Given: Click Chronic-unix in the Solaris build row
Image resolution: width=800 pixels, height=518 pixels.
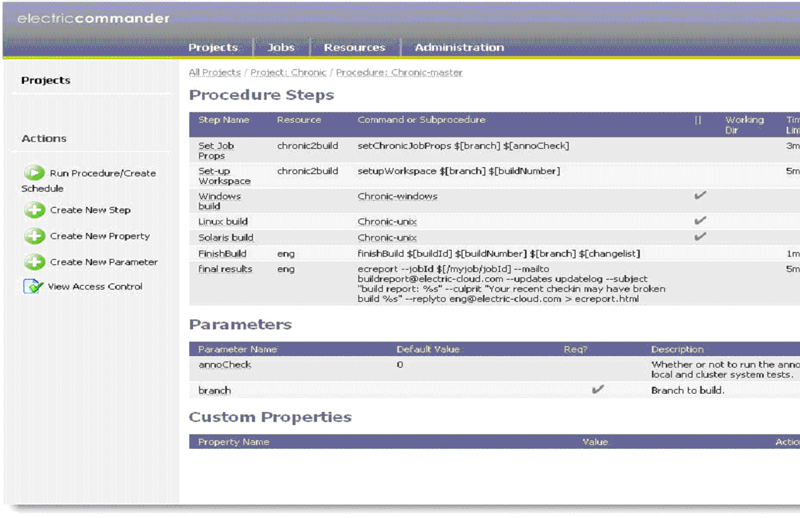Looking at the screenshot, I should (x=387, y=237).
